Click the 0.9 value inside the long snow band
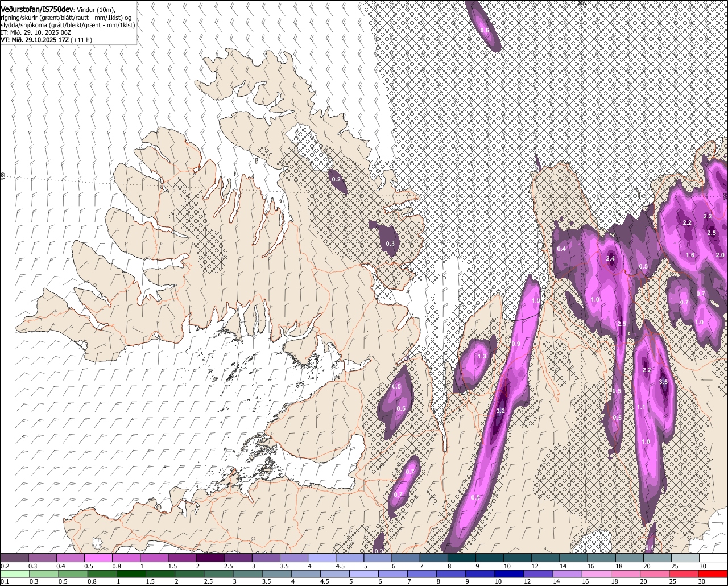The height and width of the screenshot is (586, 728). click(x=516, y=344)
